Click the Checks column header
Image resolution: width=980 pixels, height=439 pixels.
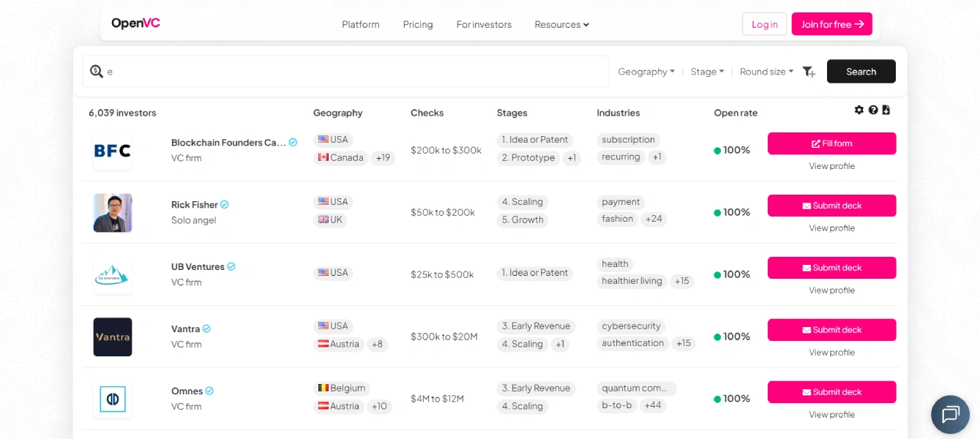point(427,113)
